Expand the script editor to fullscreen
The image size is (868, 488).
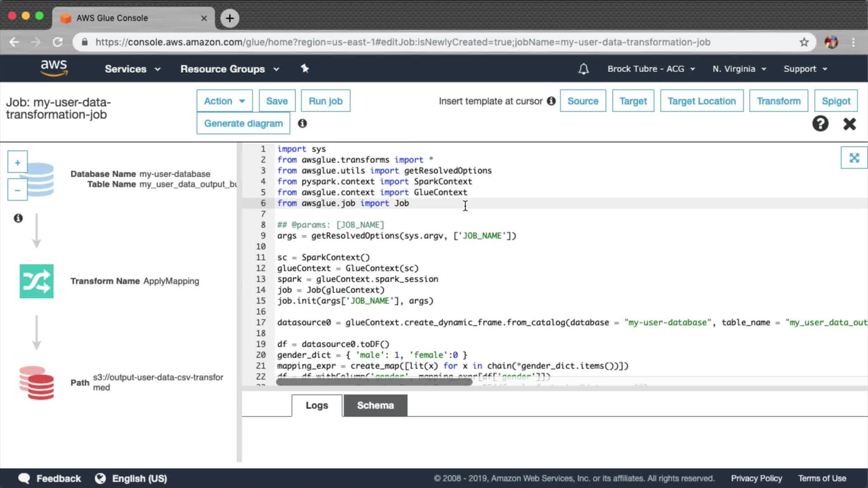[854, 158]
